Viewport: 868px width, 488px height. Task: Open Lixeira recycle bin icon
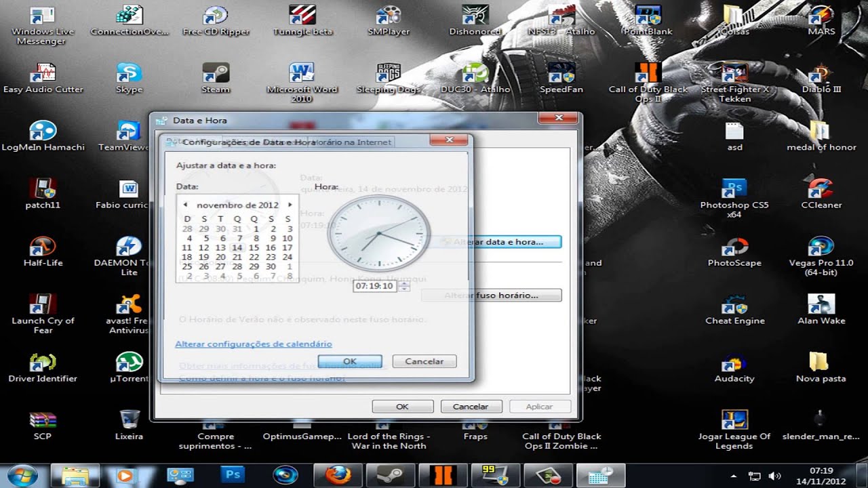point(129,426)
